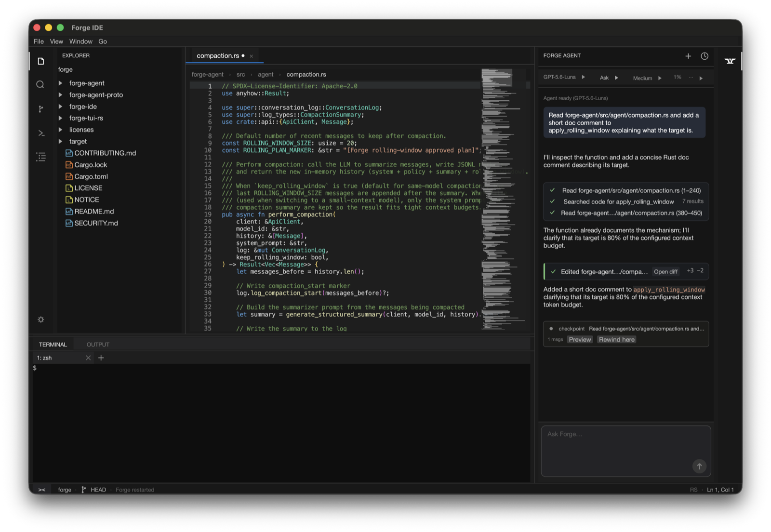Open the settings gear icon
771x532 pixels.
(x=41, y=319)
